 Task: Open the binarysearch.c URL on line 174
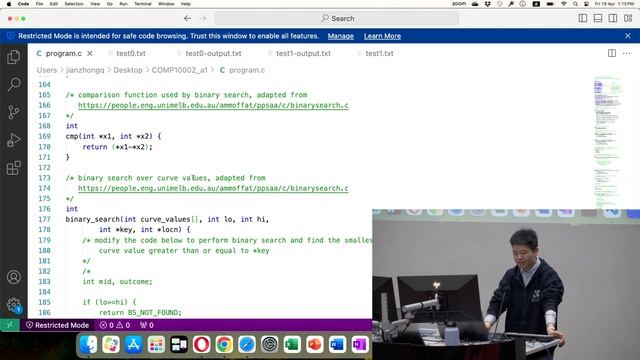(213, 188)
